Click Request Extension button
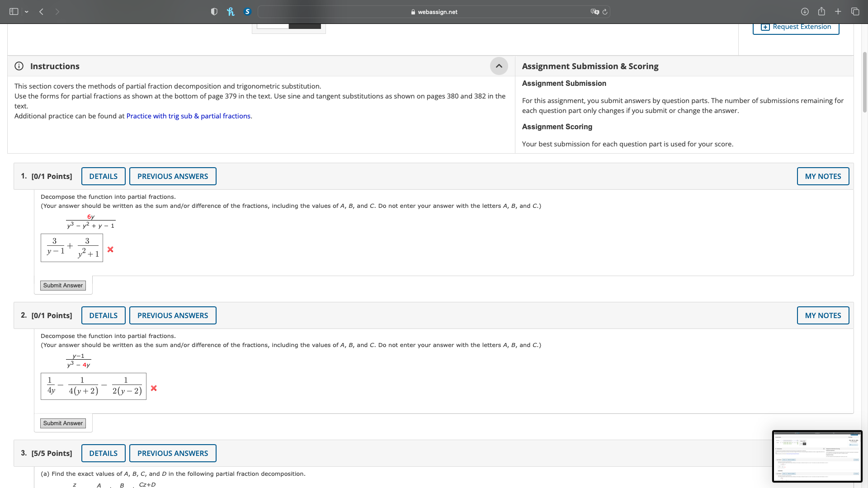Viewport: 868px width, 488px height. 796,27
